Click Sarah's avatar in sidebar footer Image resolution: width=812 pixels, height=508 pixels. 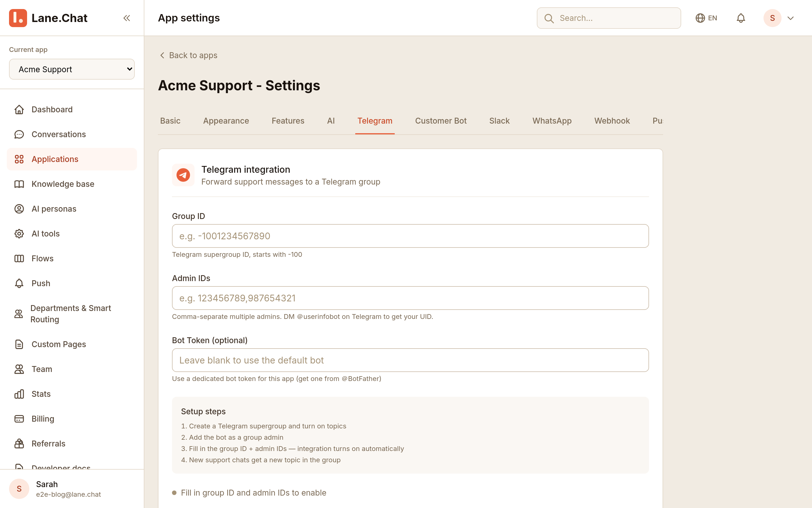pos(19,489)
